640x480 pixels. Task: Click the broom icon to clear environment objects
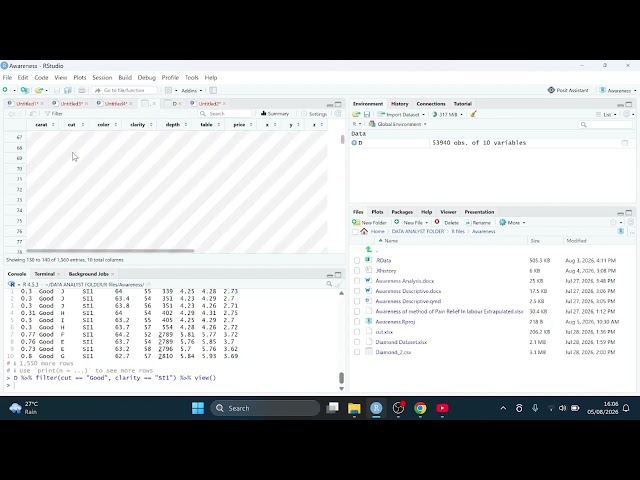click(473, 114)
